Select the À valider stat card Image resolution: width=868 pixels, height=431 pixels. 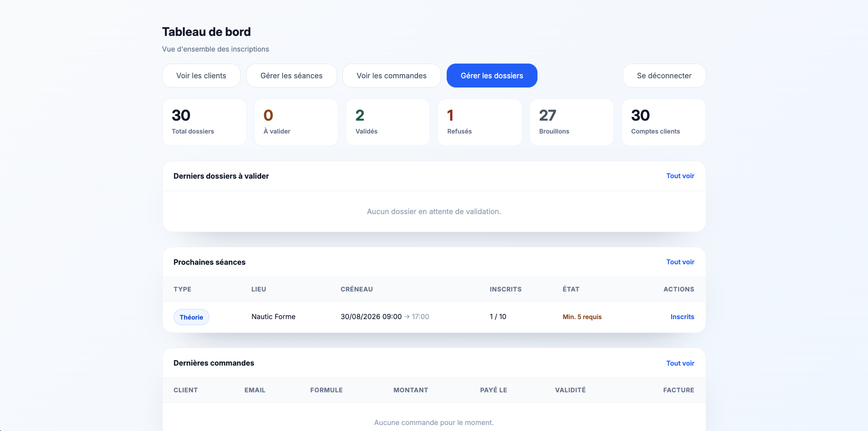(296, 122)
